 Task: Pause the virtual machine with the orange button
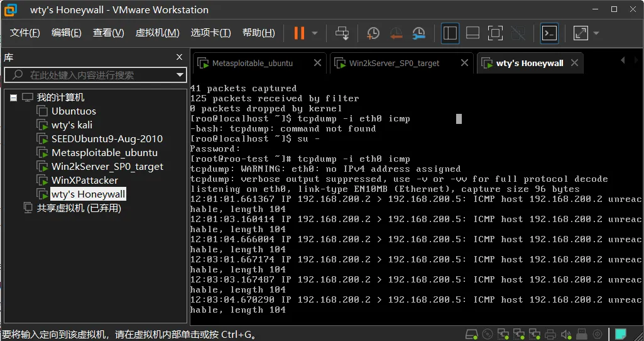pos(299,33)
